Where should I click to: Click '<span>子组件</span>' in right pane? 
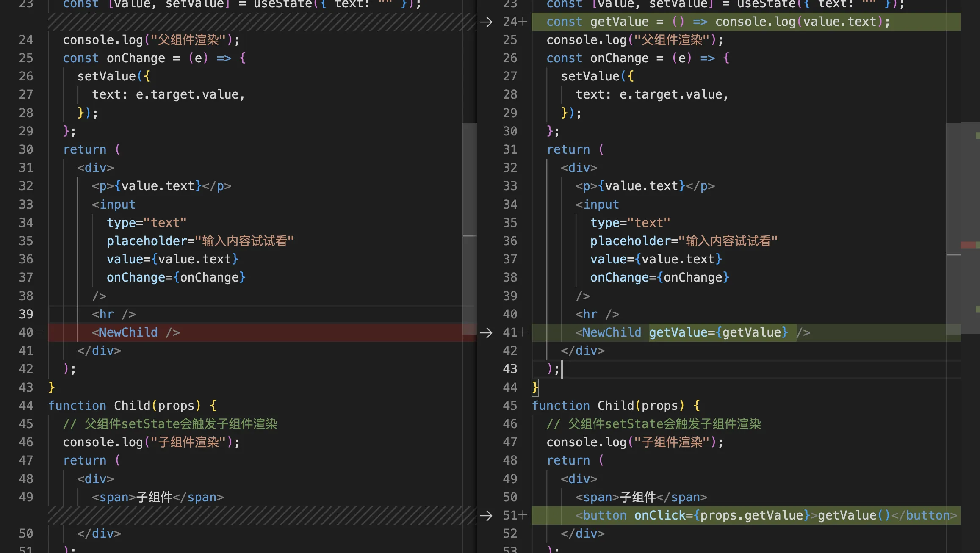coord(642,497)
